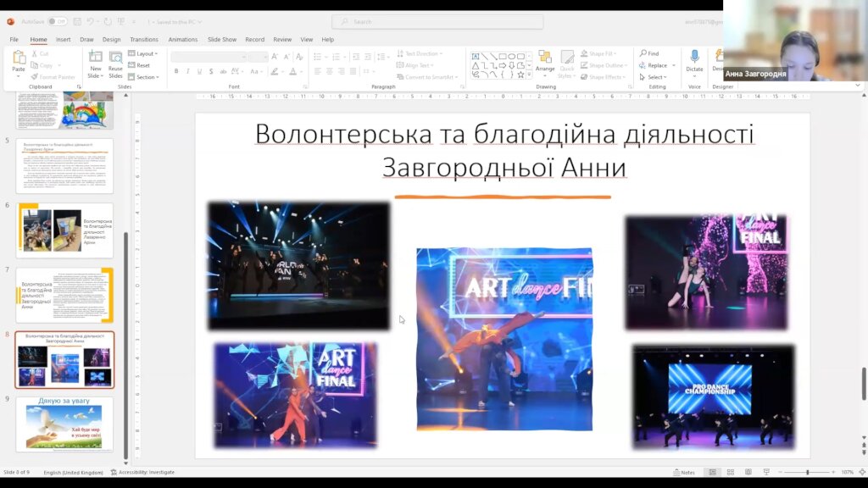Viewport: 868px width, 488px height.
Task: Clear all text formatting
Action: pos(299,57)
